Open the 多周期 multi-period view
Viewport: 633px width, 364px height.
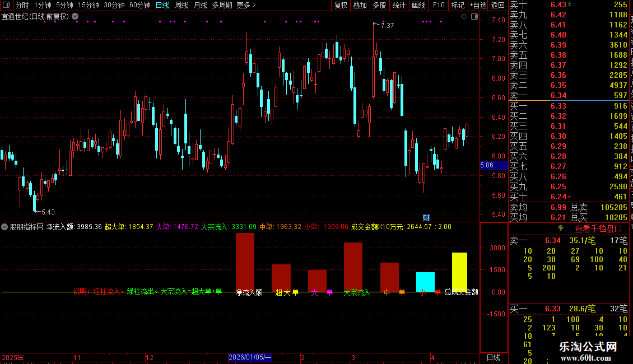[x=222, y=5]
